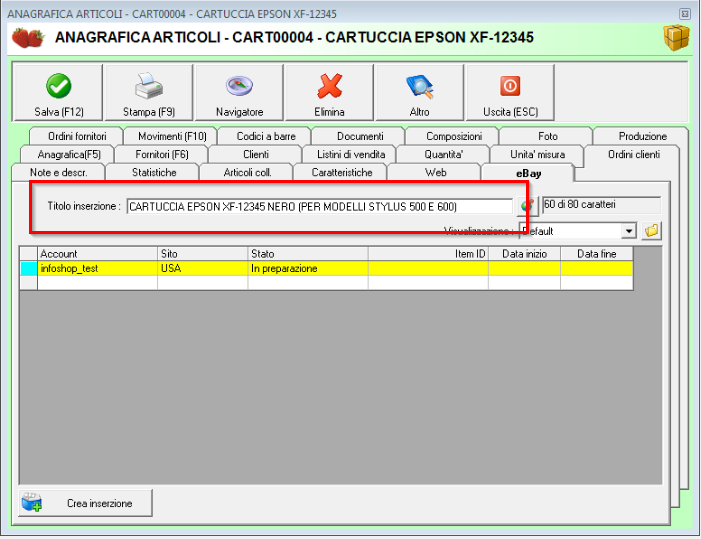Select the Fornitori (F6) tab
The height and width of the screenshot is (539, 701).
coord(162,155)
